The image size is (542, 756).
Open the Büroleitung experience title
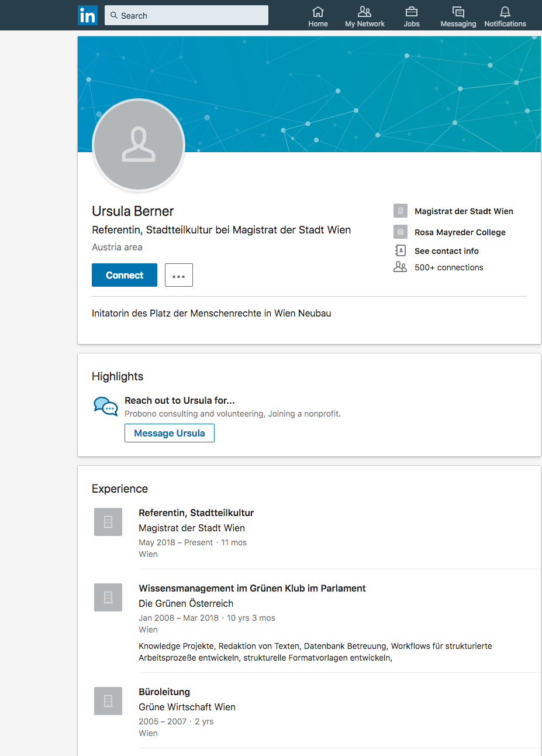click(x=164, y=692)
